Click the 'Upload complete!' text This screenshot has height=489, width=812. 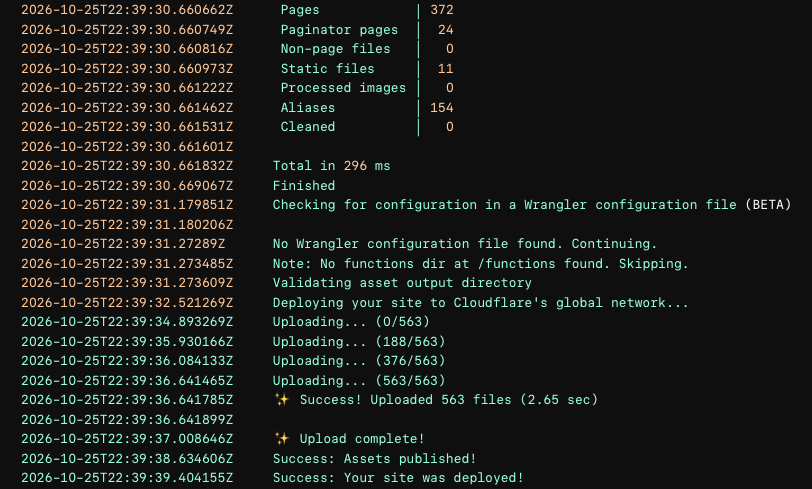tap(362, 439)
